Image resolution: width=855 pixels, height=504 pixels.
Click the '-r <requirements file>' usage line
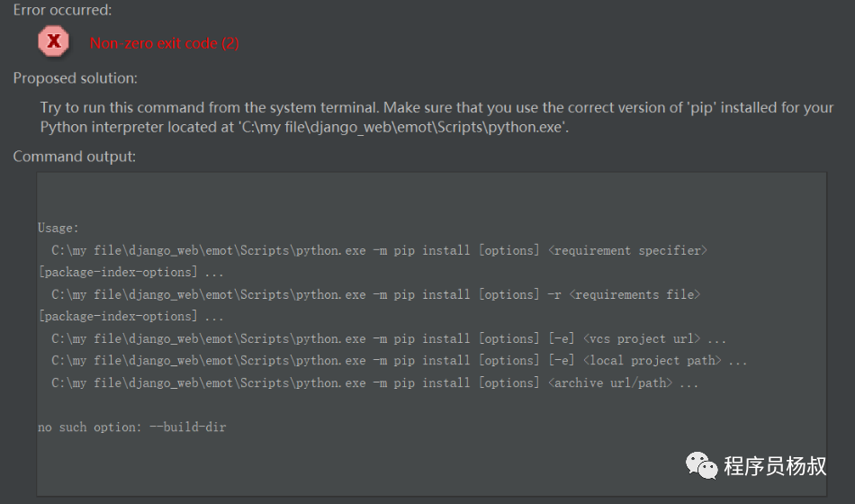[x=375, y=294]
